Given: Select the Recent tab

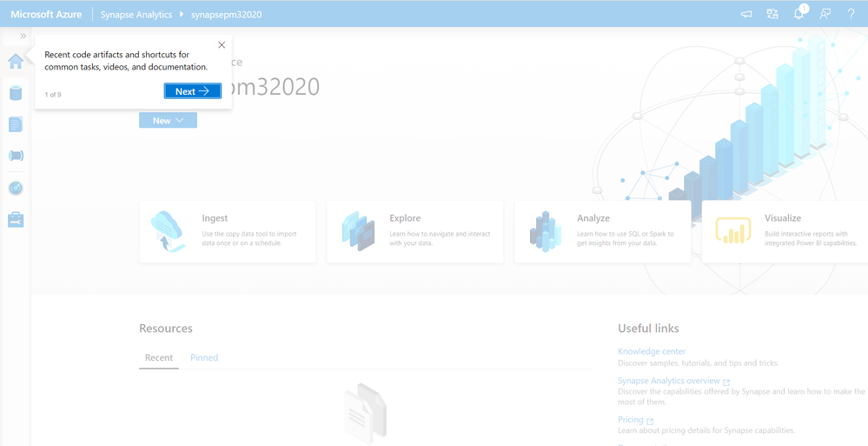Looking at the screenshot, I should [x=159, y=358].
